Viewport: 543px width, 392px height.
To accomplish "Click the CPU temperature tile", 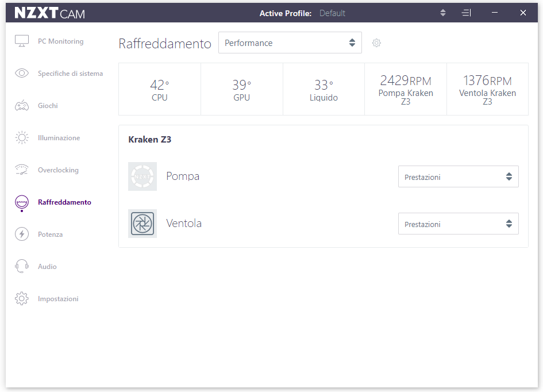I will (160, 89).
